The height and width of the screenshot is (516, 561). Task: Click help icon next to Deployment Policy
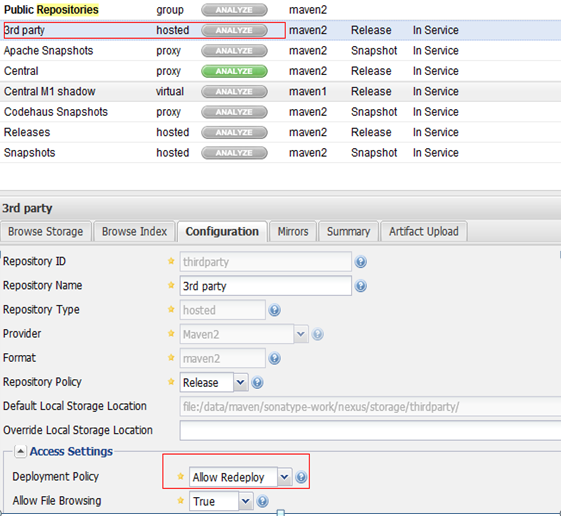[301, 477]
